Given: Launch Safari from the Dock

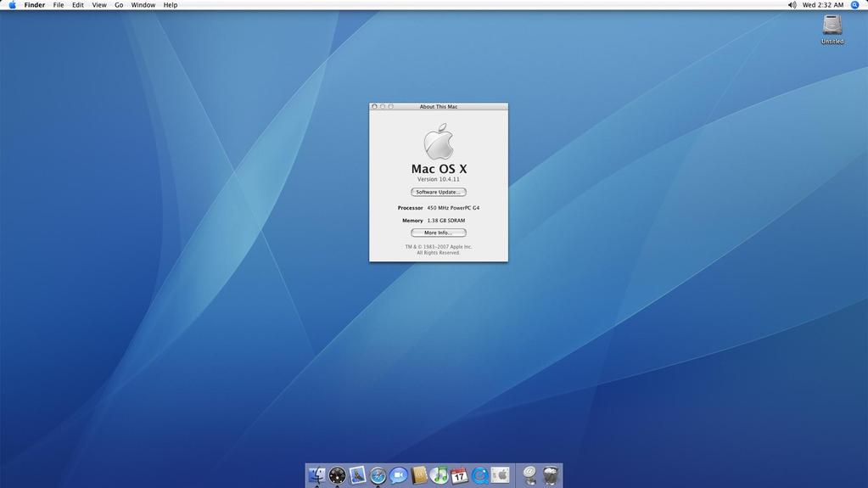Looking at the screenshot, I should tap(378, 475).
